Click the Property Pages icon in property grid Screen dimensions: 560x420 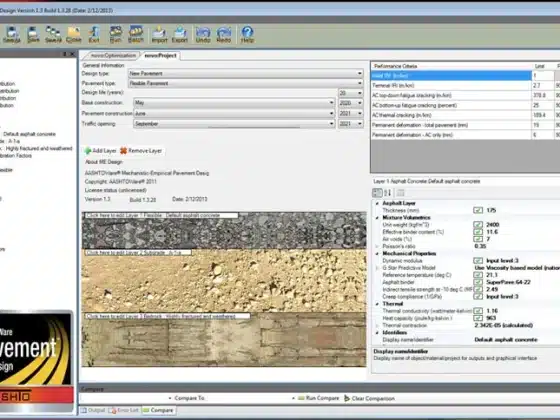pos(400,193)
